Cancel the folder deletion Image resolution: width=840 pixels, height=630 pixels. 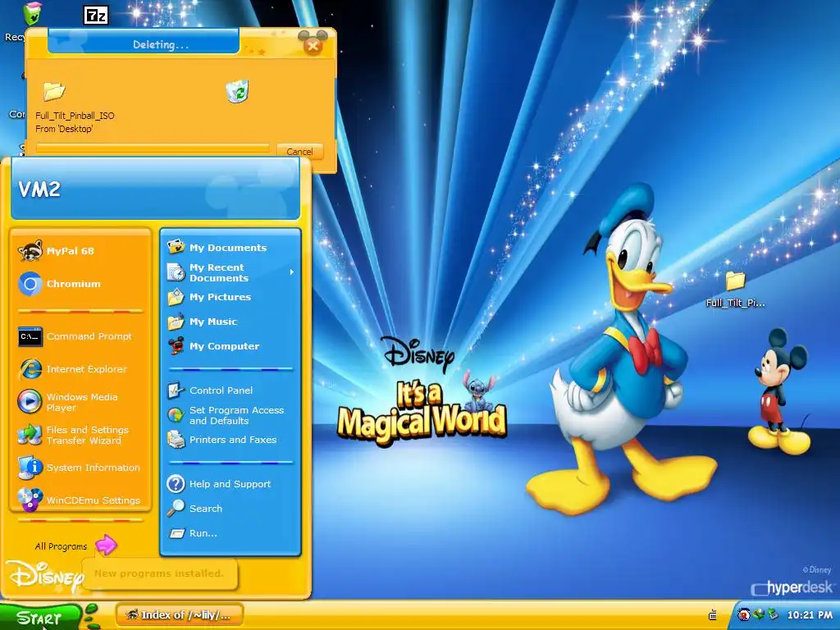tap(299, 152)
